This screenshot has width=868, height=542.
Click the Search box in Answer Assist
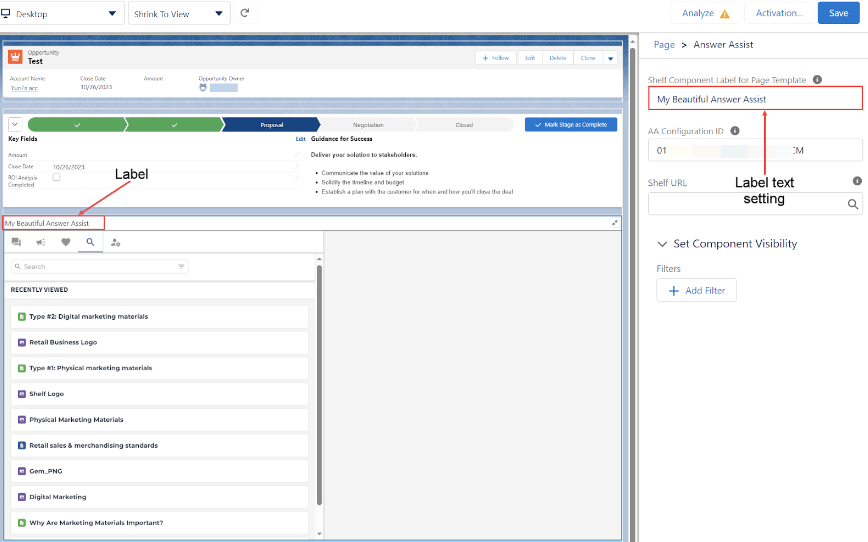point(100,266)
